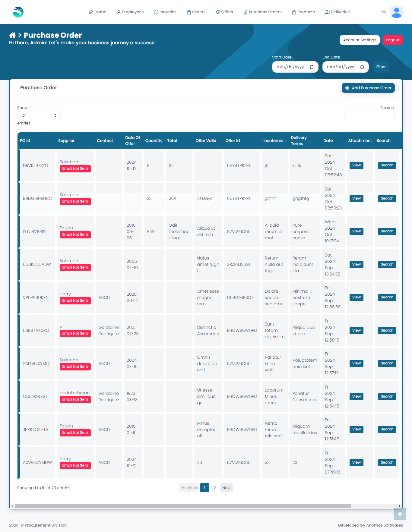Open the Employees menu item
This screenshot has height=532, width=412.
[x=130, y=12]
